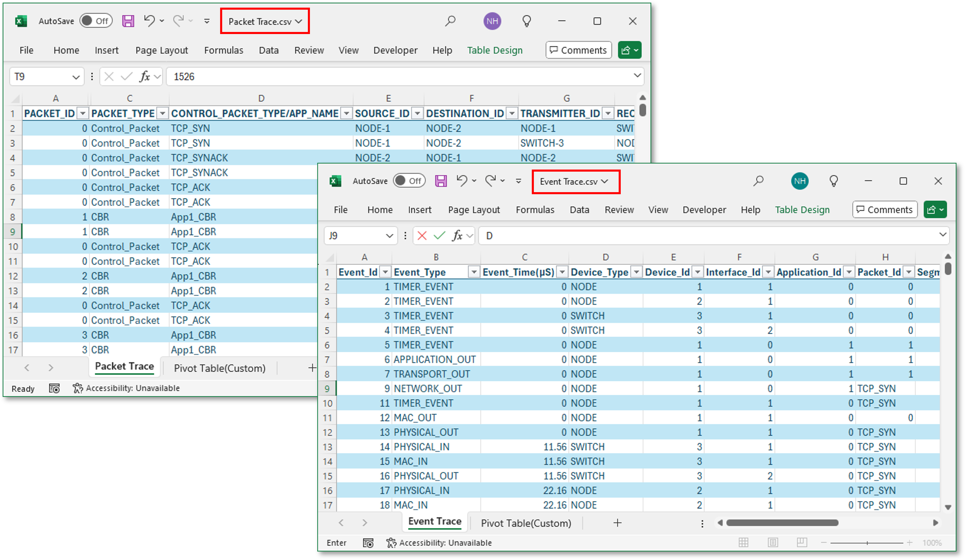Viewport: 965px width, 560px height.
Task: Open Event_Type column filter dropdown
Action: (x=474, y=272)
